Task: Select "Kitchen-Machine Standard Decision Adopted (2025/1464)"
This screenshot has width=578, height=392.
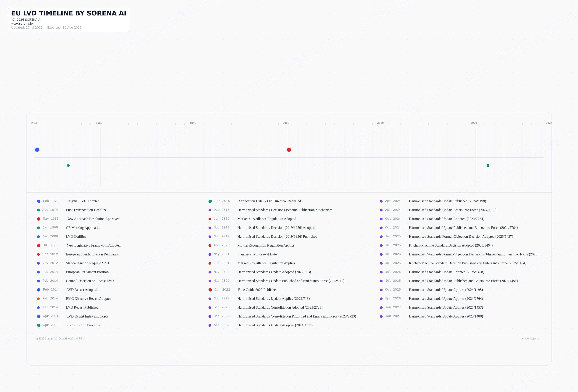Action: coord(451,246)
